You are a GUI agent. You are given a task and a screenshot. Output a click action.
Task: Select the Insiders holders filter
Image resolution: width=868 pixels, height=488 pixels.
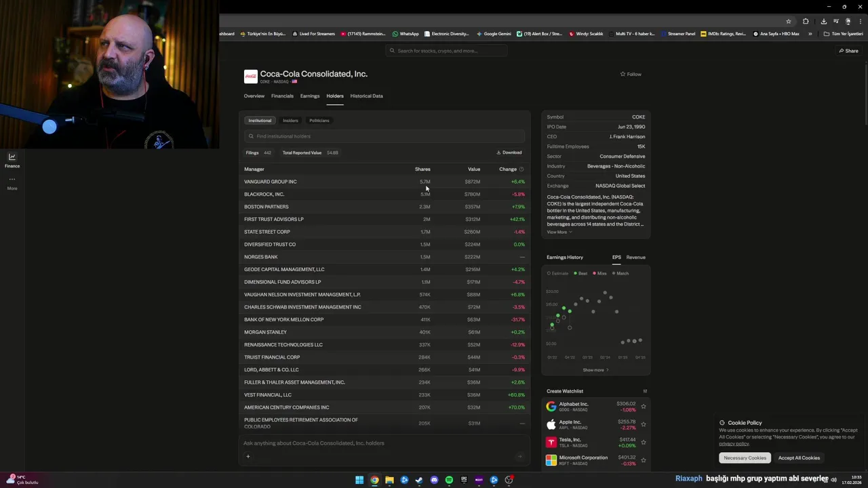pos(290,121)
